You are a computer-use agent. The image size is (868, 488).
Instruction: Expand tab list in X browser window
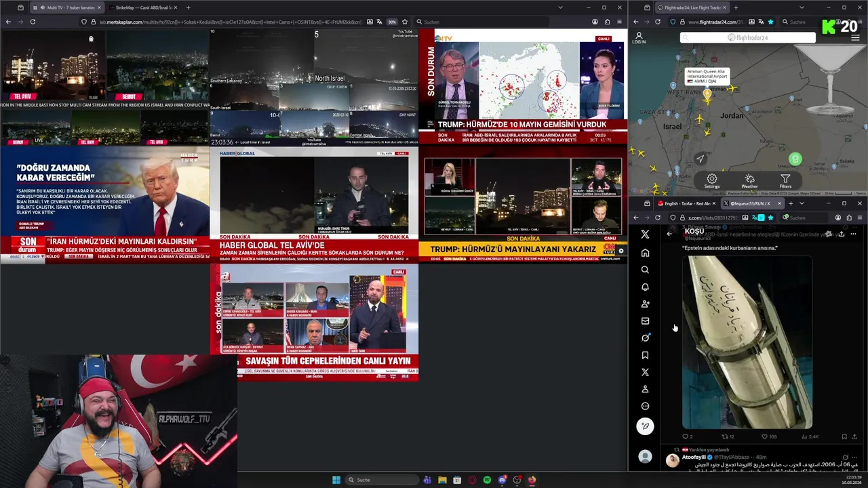[x=802, y=203]
